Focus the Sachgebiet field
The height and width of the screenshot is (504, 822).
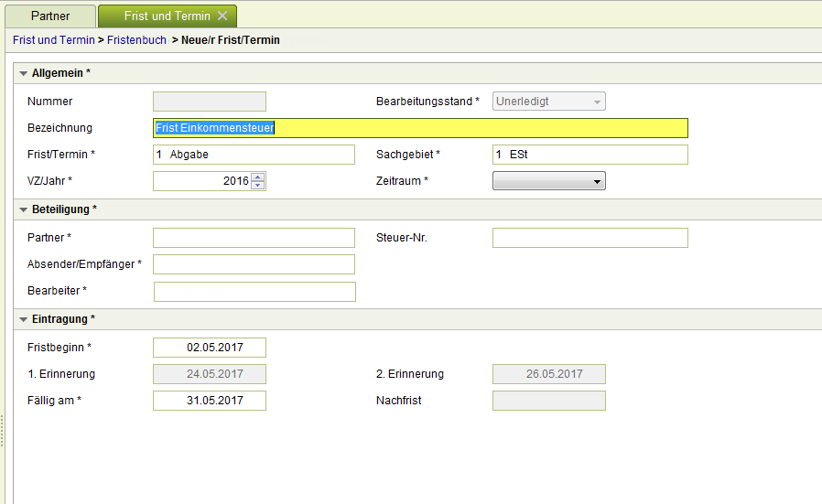(589, 155)
